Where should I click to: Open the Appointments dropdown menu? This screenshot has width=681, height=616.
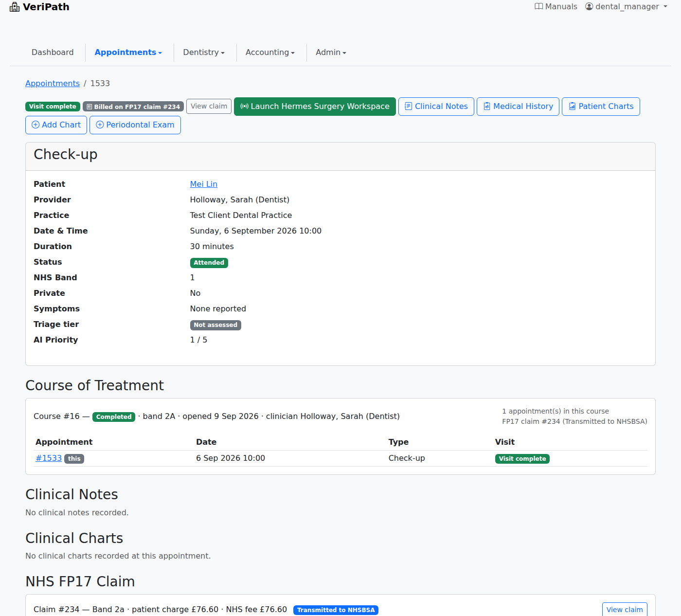click(x=128, y=52)
